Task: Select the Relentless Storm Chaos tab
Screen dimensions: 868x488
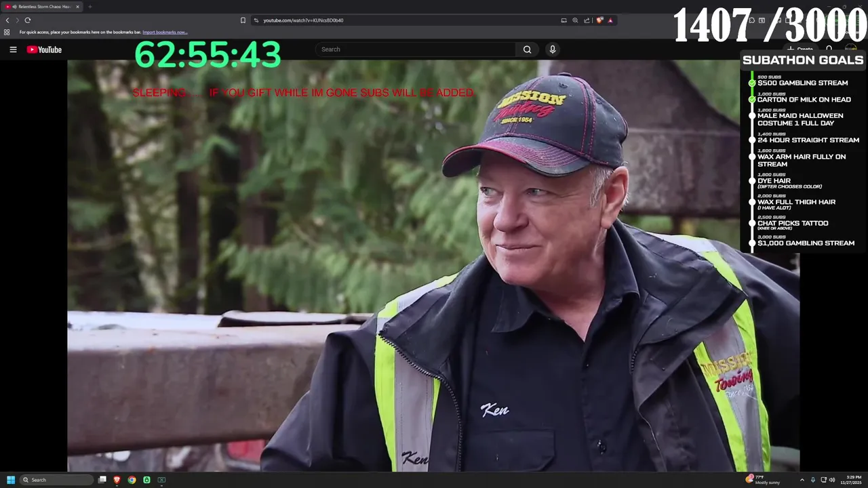Action: pos(42,7)
